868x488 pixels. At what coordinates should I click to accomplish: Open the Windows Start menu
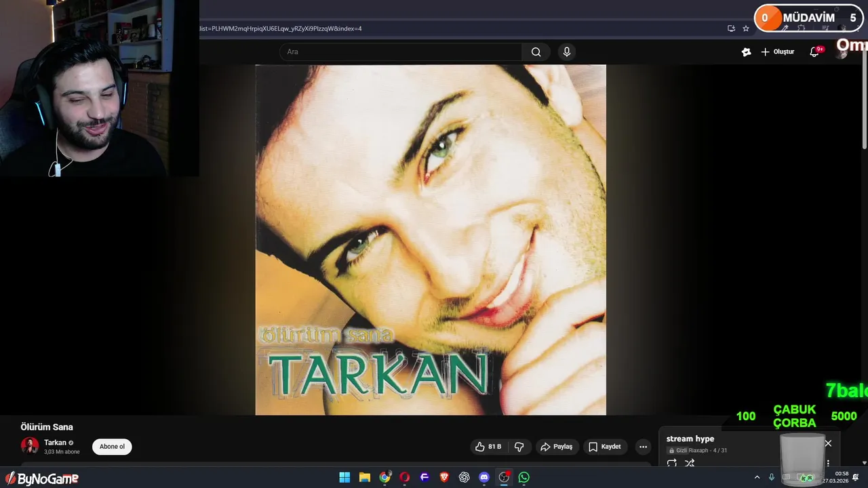pos(344,477)
